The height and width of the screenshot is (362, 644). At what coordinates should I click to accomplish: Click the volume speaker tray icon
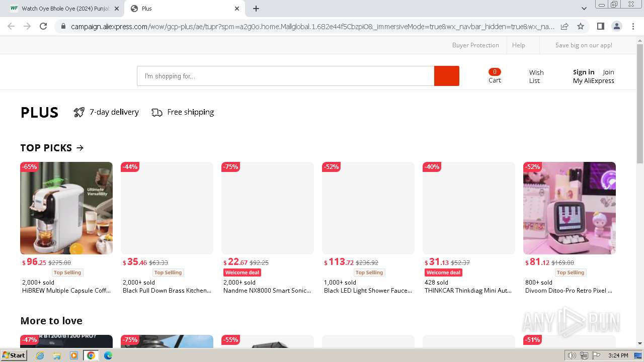572,355
